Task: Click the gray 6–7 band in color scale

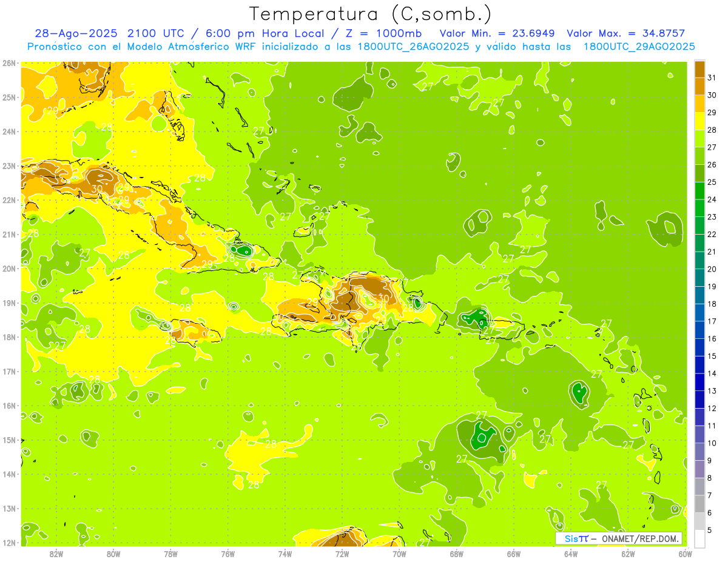Action: (699, 504)
